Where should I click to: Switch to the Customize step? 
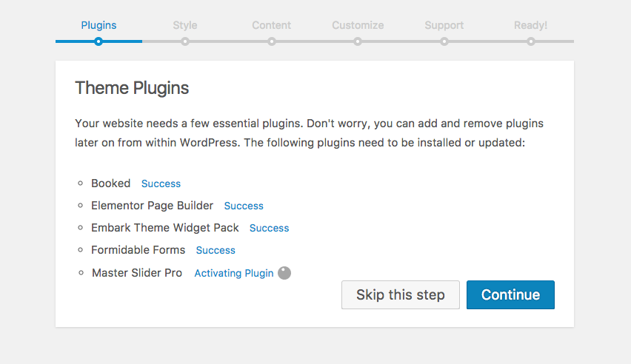pos(358,25)
